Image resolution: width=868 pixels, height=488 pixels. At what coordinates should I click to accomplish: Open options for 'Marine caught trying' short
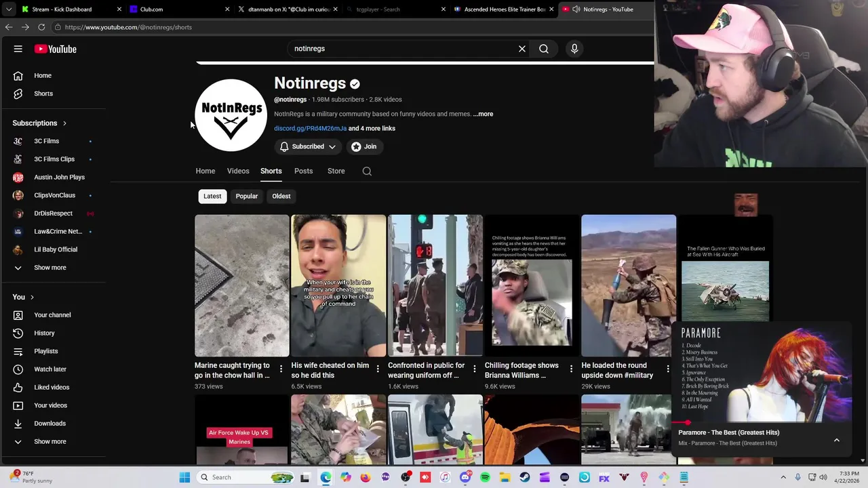[x=281, y=369]
